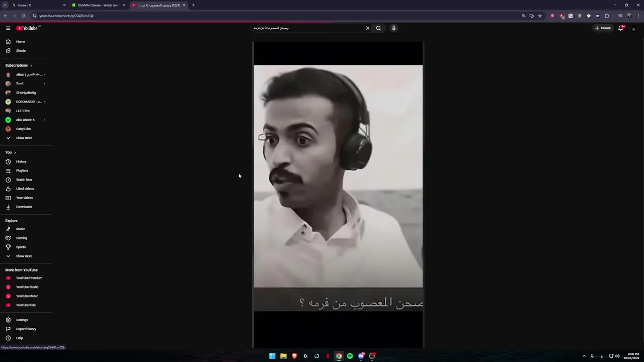Open Chrome three-dot menu

637,16
